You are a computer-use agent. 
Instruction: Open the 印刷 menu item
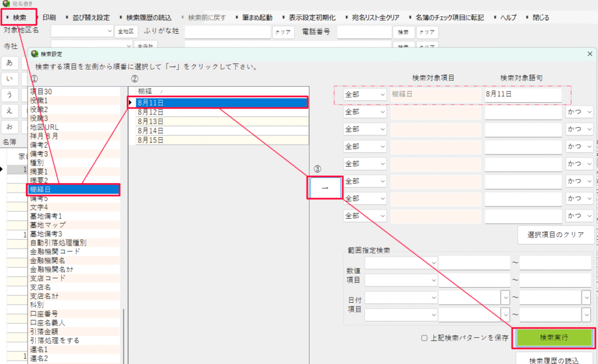[x=49, y=18]
